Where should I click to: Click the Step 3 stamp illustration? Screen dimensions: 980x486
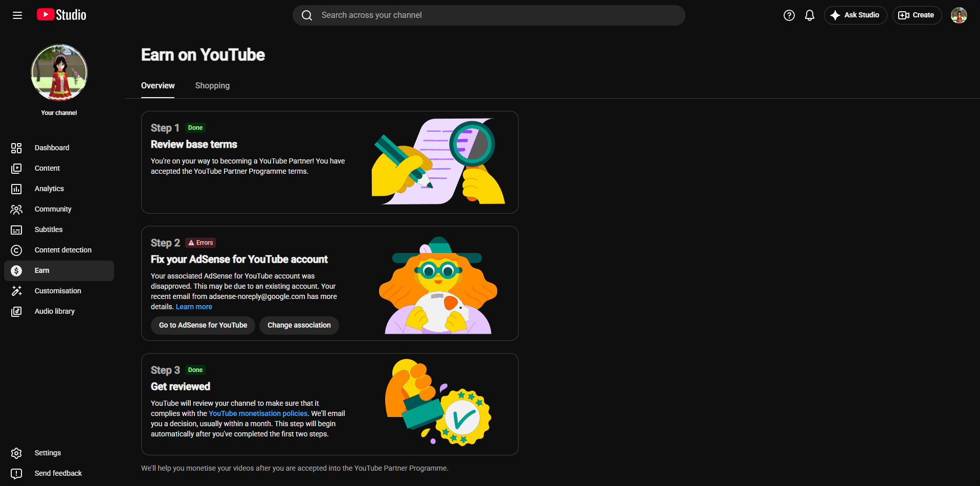(438, 402)
